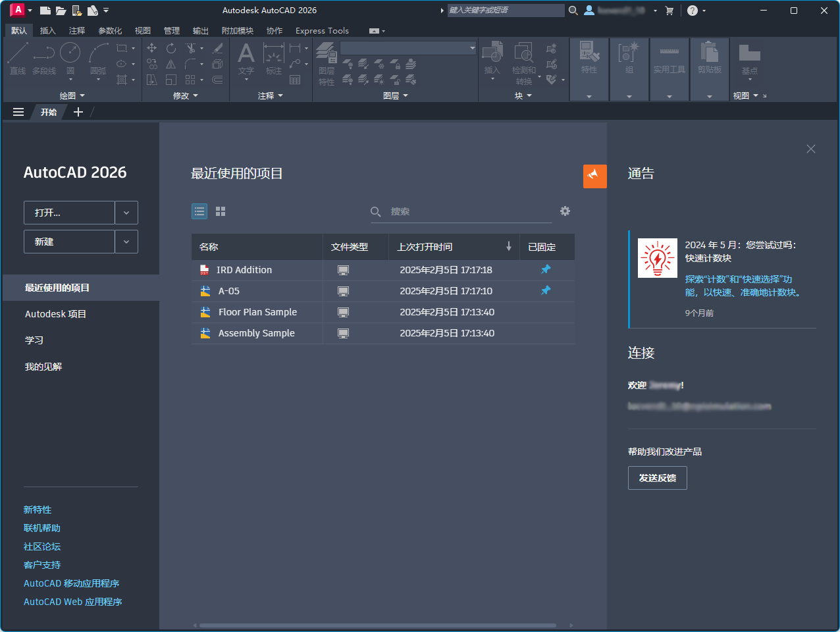Unpin the IRD Addition file
Image resolution: width=840 pixels, height=632 pixels.
[546, 269]
